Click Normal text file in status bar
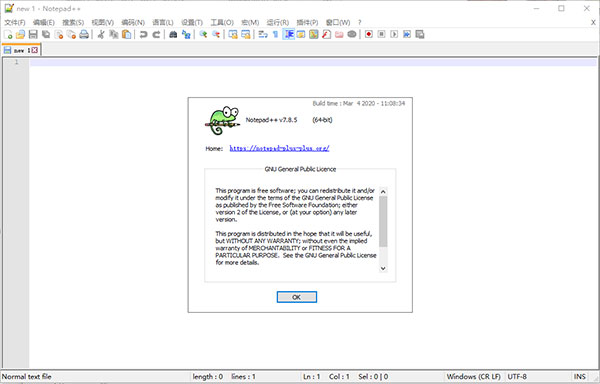 coord(26,377)
